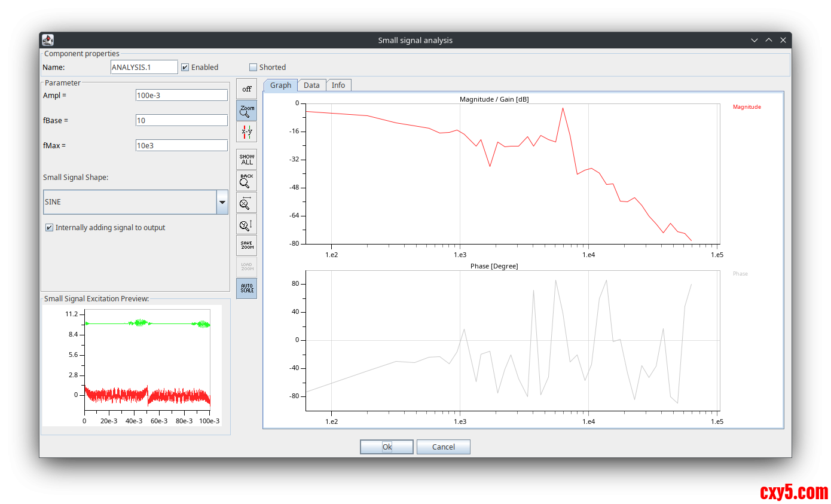Toggle 'Internally adding signal to output' checkbox
The width and height of the screenshot is (831, 504).
pyautogui.click(x=49, y=228)
